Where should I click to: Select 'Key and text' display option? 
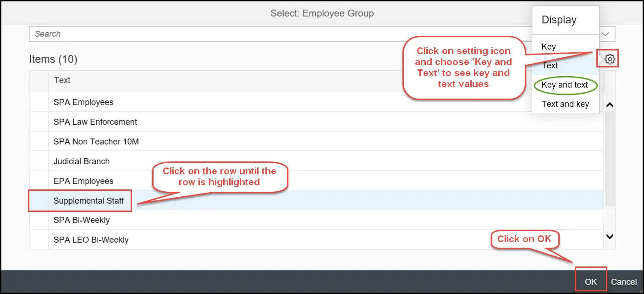tap(565, 85)
